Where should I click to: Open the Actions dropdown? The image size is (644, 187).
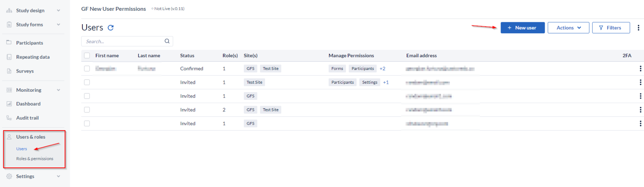(x=568, y=28)
